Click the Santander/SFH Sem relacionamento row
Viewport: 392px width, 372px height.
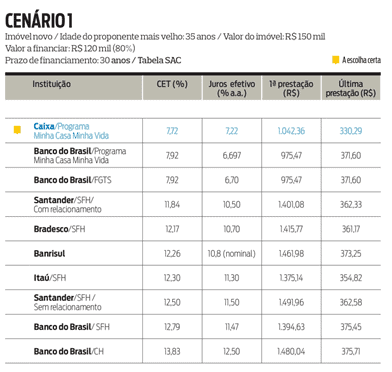tap(193, 302)
